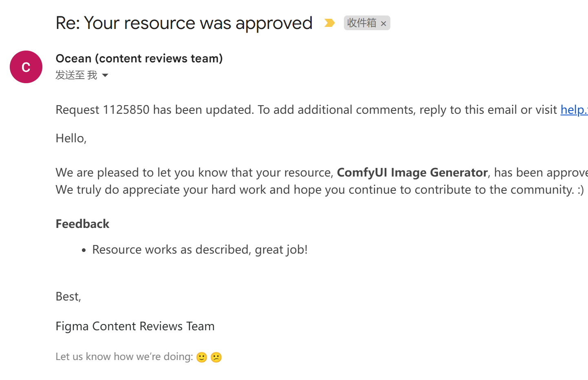Image resolution: width=588 pixels, height=380 pixels.
Task: Click the Best, closing line
Action: (68, 296)
